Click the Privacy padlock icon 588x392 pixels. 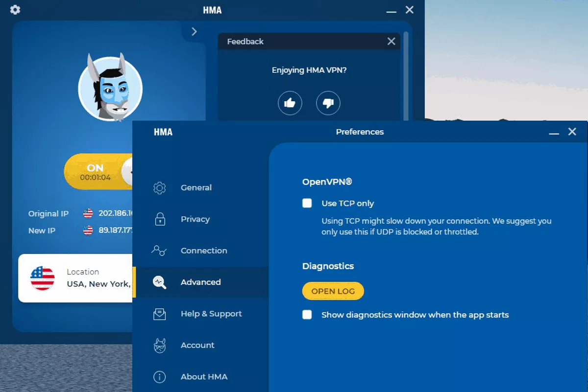(x=160, y=219)
